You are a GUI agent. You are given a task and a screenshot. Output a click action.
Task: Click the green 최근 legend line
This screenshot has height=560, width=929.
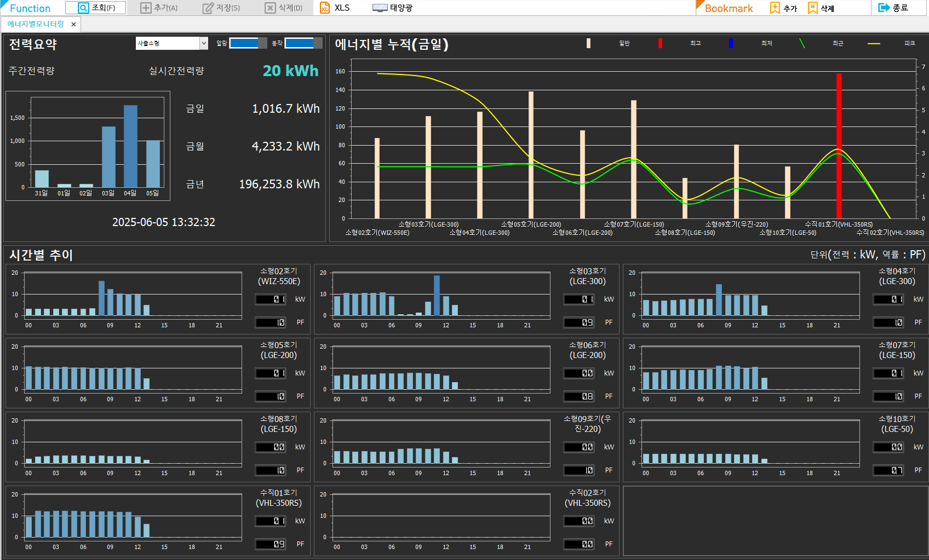pyautogui.click(x=802, y=43)
